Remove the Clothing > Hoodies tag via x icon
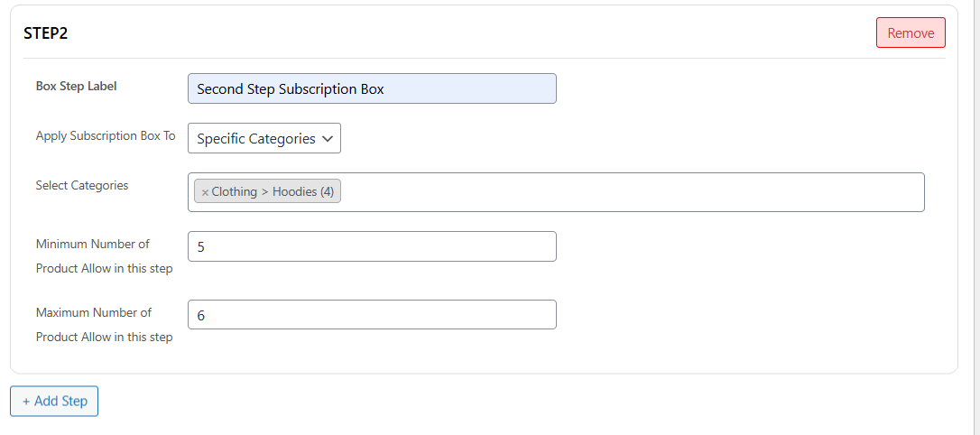The width and height of the screenshot is (980, 435). click(205, 192)
